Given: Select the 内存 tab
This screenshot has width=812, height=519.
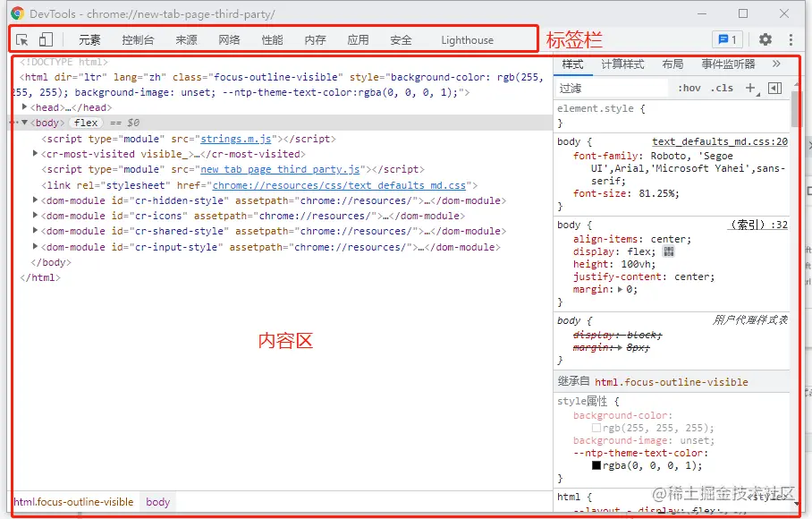Looking at the screenshot, I should (x=315, y=40).
